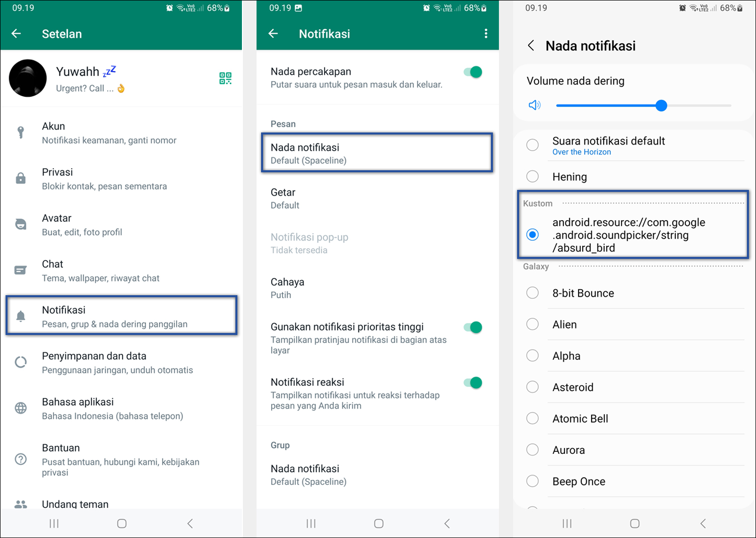756x538 pixels.
Task: Tap the padlock icon for Privasi
Action: pos(21,178)
